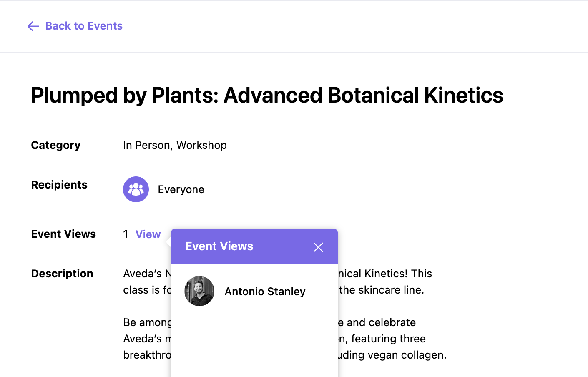Click the left arrow back icon
This screenshot has height=377, width=588.
tap(33, 26)
